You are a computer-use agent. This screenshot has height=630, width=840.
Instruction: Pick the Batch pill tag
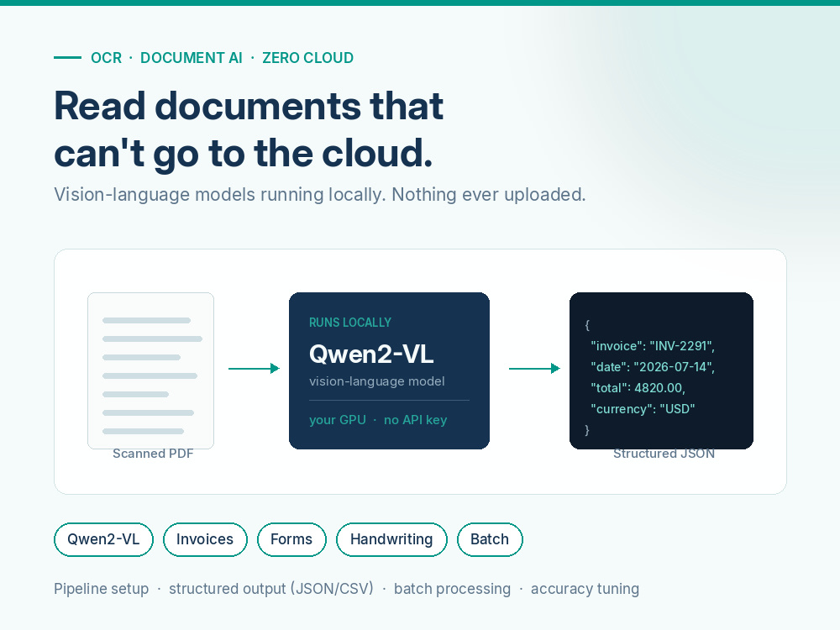click(x=490, y=539)
